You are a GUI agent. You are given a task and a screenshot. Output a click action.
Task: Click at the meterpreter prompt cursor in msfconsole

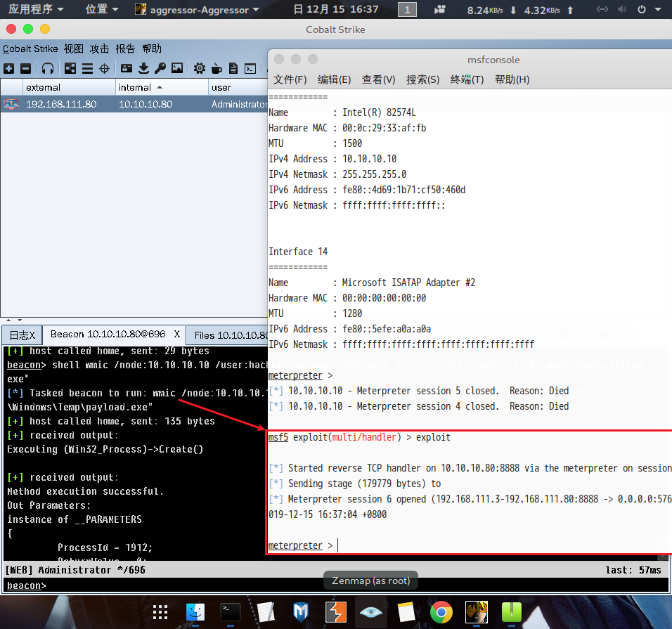pos(337,545)
